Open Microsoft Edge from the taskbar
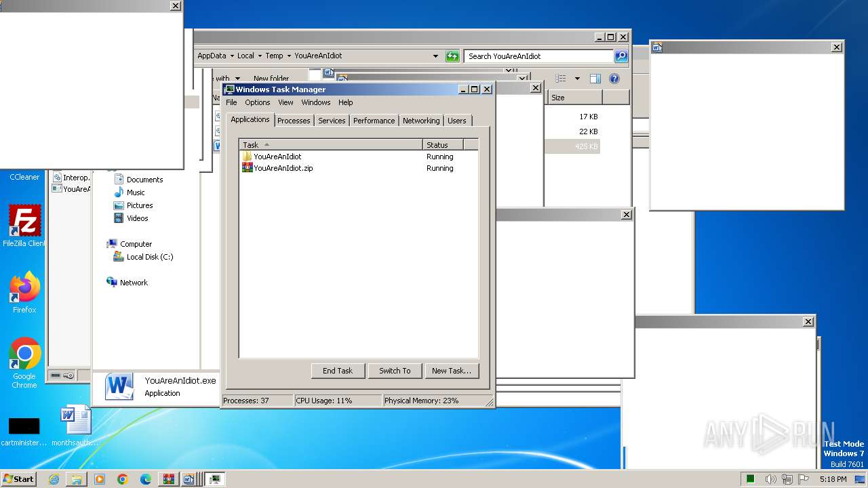 [146, 479]
